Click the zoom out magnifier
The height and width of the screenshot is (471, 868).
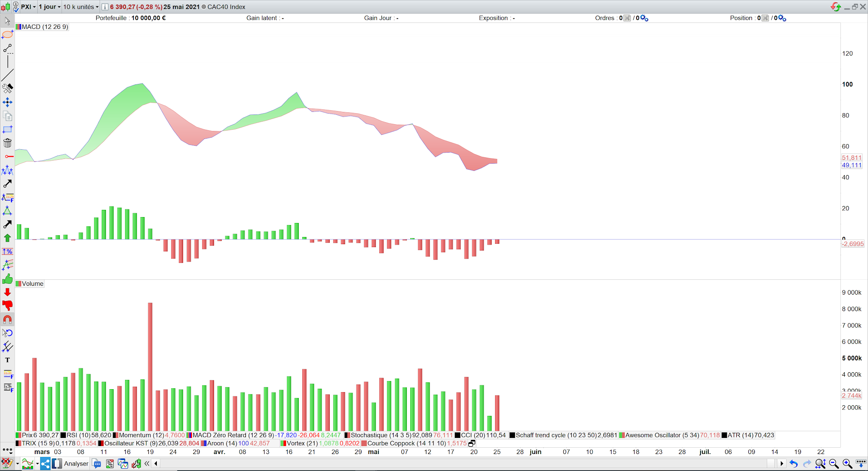click(834, 464)
